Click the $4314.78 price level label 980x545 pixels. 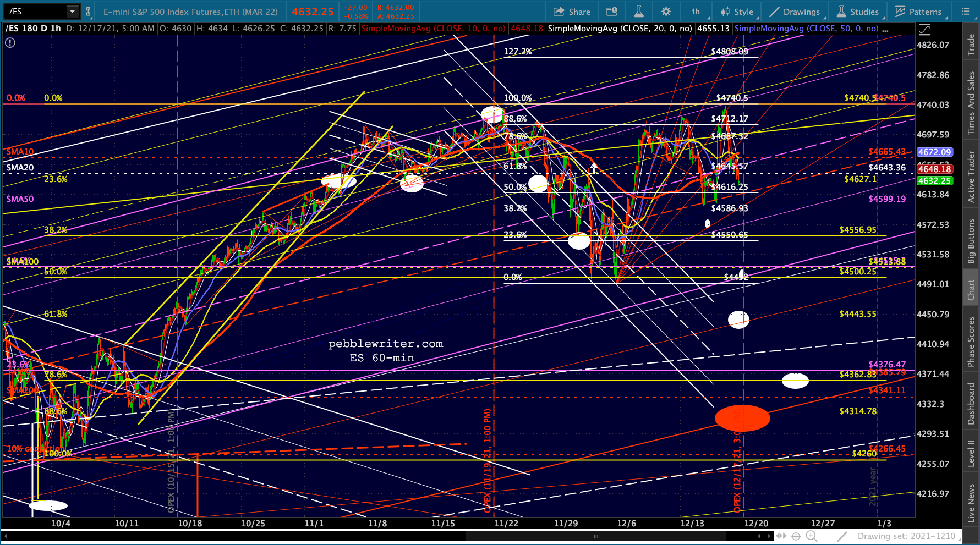[x=858, y=411]
